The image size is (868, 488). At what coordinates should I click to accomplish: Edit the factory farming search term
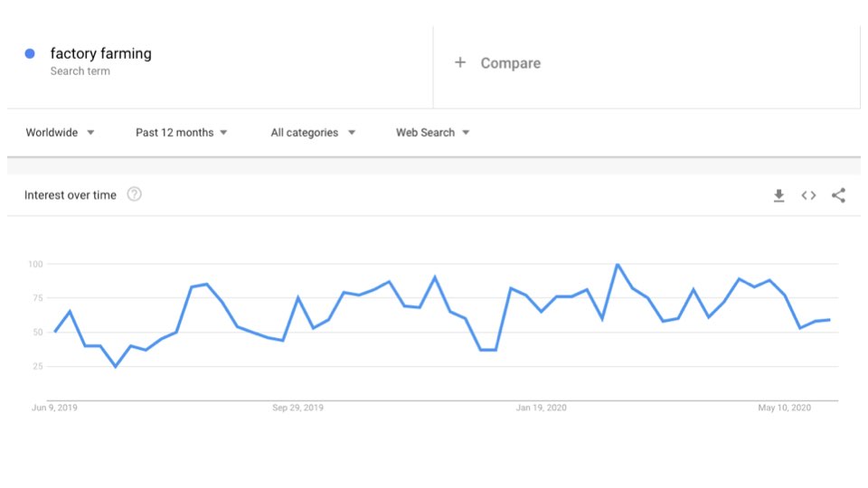[100, 53]
